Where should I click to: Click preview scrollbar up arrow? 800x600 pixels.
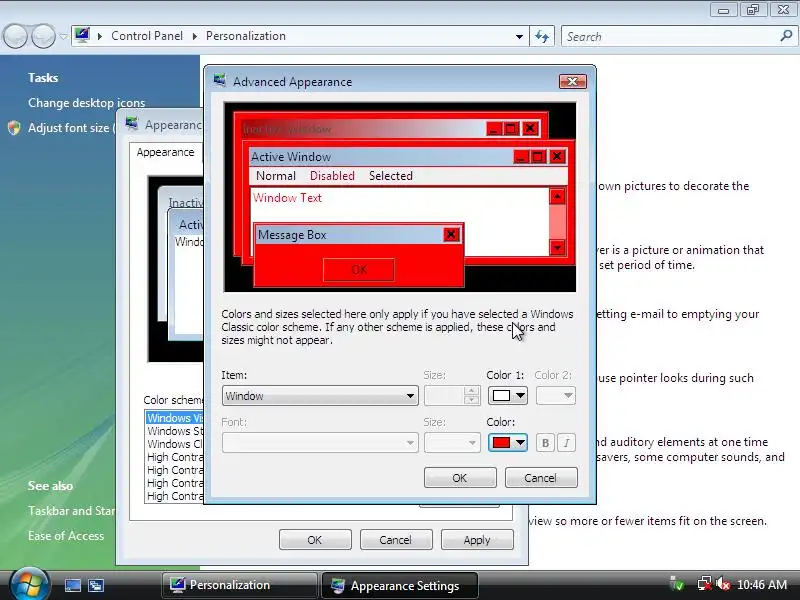point(557,196)
